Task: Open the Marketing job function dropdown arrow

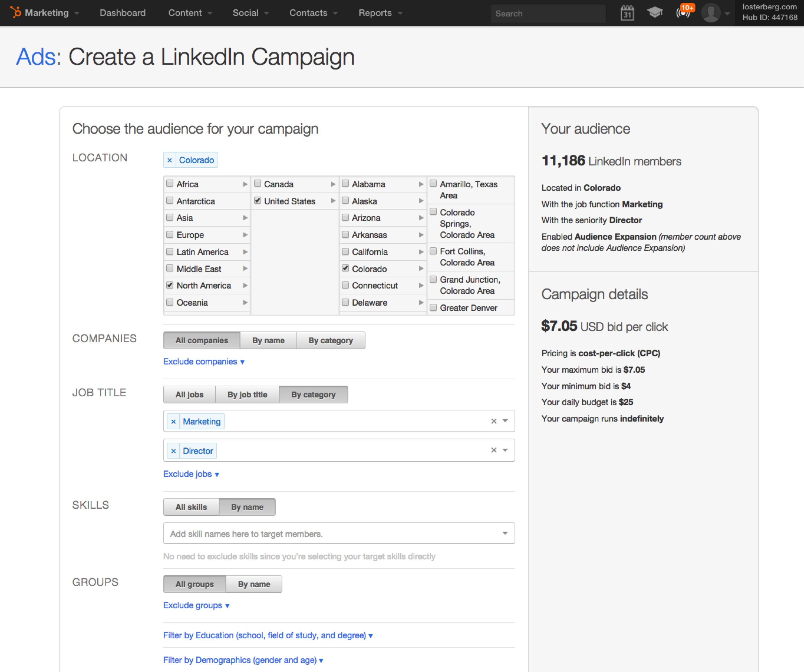Action: (505, 421)
